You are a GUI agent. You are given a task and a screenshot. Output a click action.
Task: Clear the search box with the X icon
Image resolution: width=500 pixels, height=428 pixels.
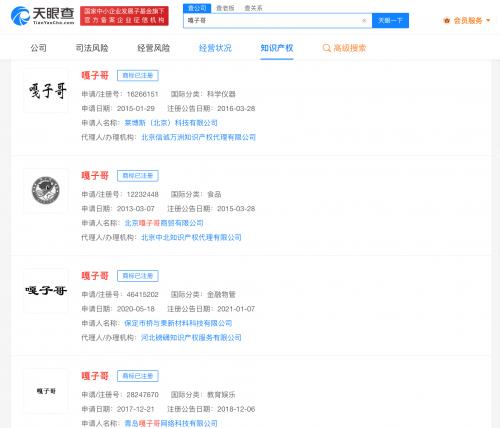point(364,20)
